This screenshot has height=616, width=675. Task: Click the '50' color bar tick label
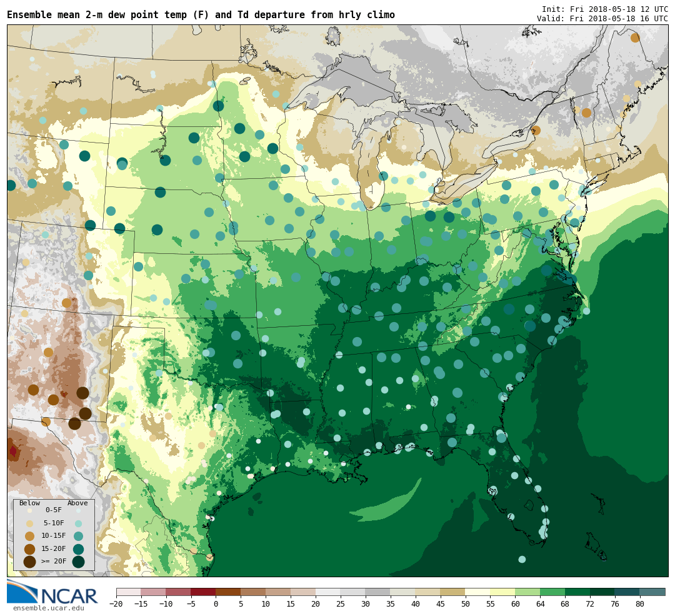pyautogui.click(x=466, y=604)
